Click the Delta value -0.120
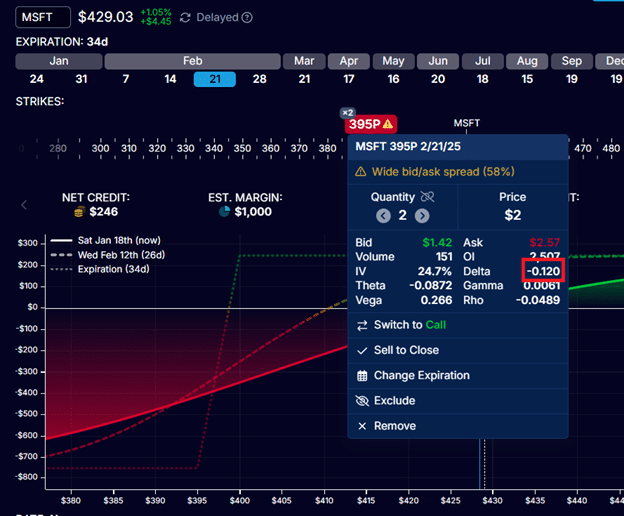The height and width of the screenshot is (516, 624). [x=544, y=271]
